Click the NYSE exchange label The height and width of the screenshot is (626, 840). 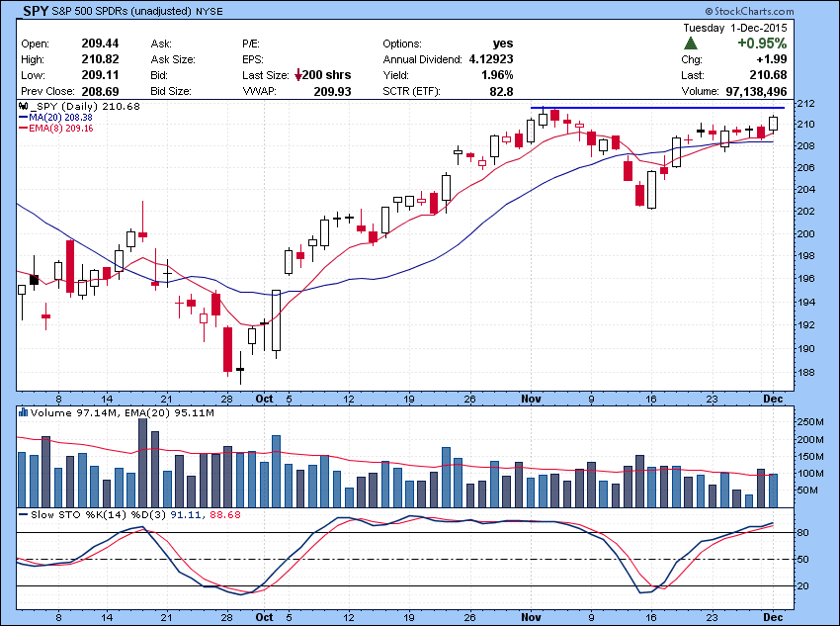[x=209, y=11]
